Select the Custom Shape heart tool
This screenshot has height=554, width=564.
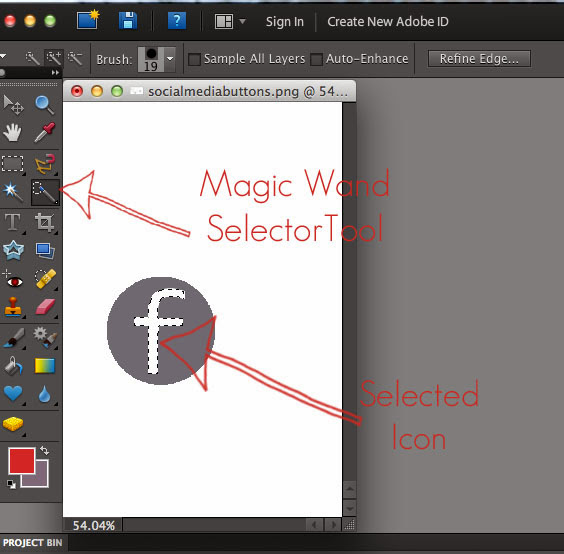click(13, 394)
